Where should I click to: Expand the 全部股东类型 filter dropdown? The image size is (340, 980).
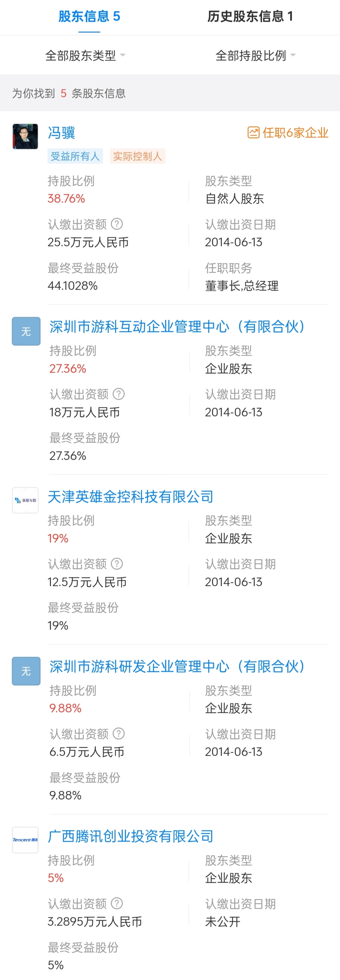tap(85, 56)
